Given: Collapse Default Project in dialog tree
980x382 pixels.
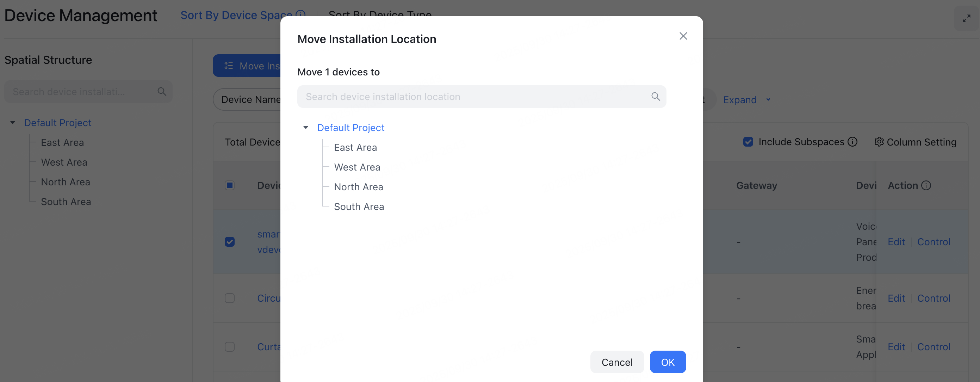Looking at the screenshot, I should tap(305, 128).
